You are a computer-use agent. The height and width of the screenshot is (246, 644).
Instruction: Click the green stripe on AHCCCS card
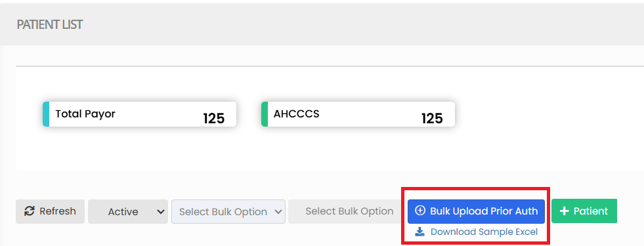pyautogui.click(x=264, y=114)
